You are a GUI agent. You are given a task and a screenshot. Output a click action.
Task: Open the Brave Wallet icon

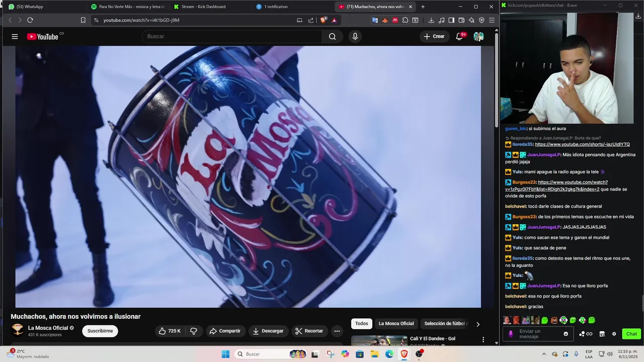tap(461, 20)
